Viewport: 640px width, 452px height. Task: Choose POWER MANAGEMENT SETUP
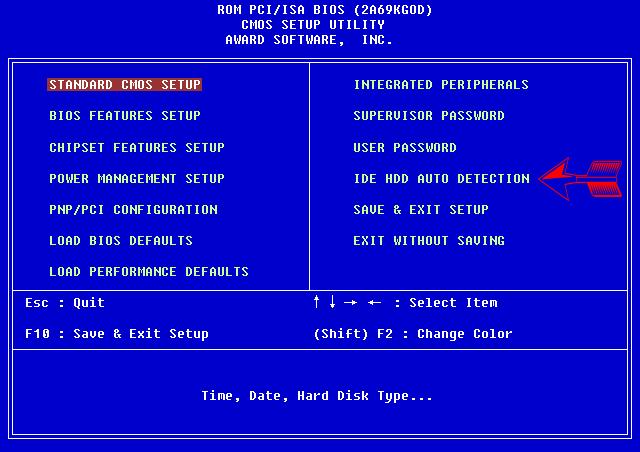point(137,178)
